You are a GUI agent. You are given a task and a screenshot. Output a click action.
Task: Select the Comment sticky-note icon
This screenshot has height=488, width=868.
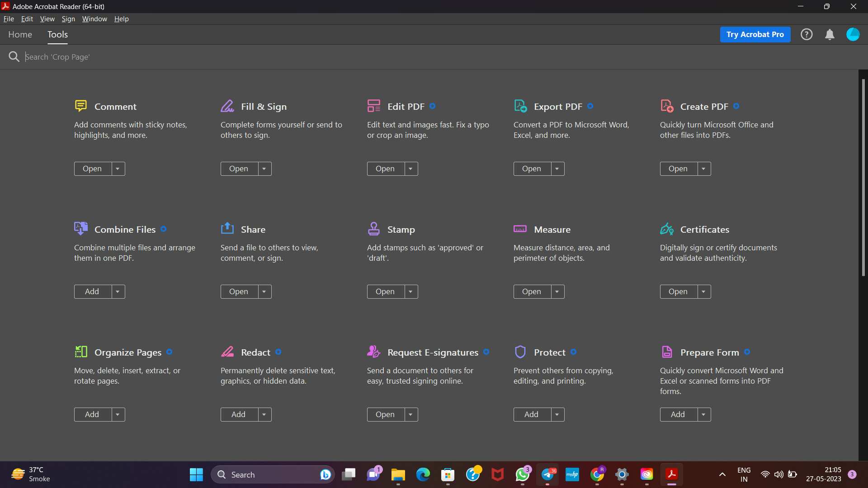[x=81, y=105]
